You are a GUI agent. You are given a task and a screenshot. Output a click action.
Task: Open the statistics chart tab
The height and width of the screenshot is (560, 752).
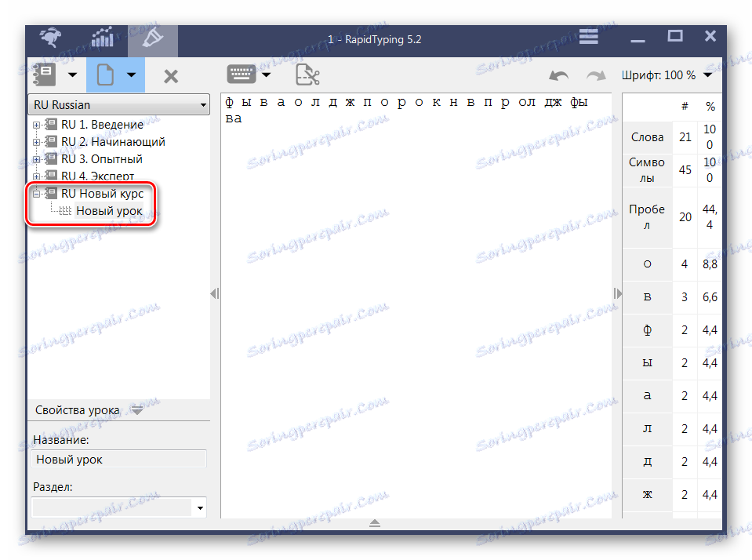tap(102, 38)
